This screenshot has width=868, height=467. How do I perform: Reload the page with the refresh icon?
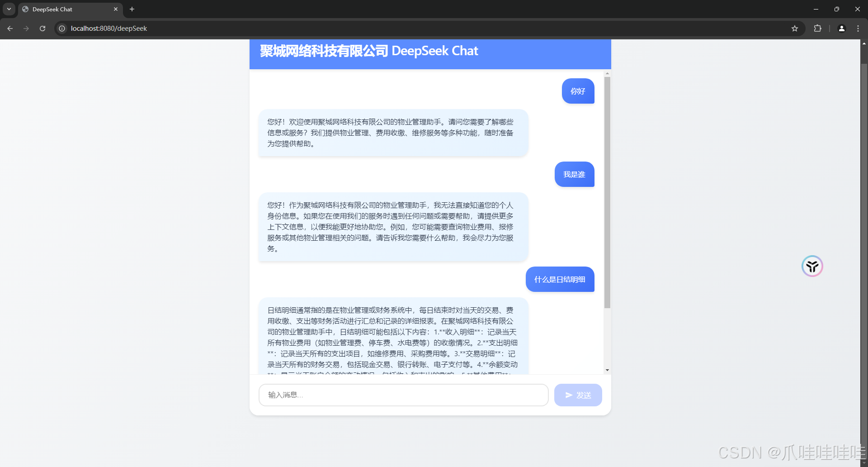pos(42,29)
